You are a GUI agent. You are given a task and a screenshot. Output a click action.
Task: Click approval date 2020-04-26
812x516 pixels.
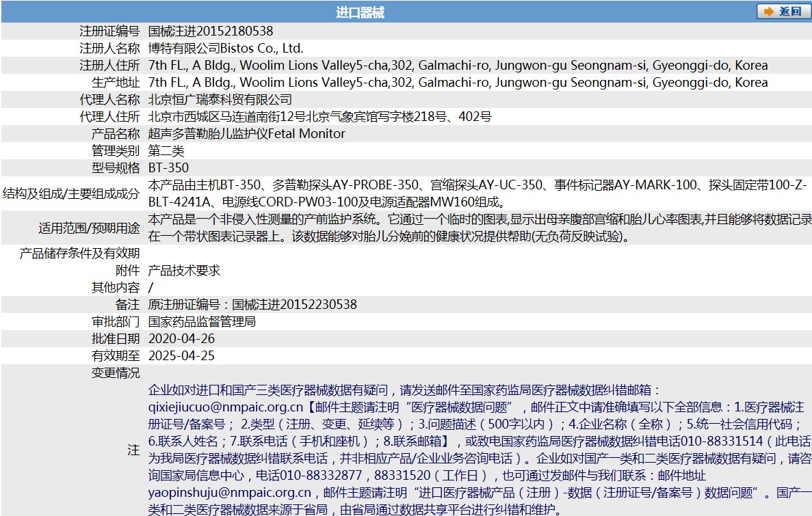181,338
